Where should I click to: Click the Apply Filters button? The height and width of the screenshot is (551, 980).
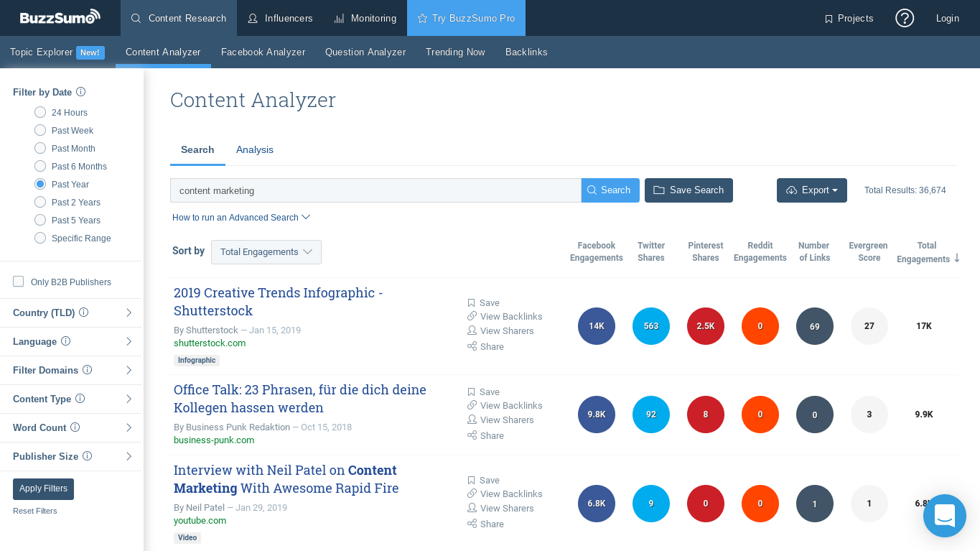[43, 489]
